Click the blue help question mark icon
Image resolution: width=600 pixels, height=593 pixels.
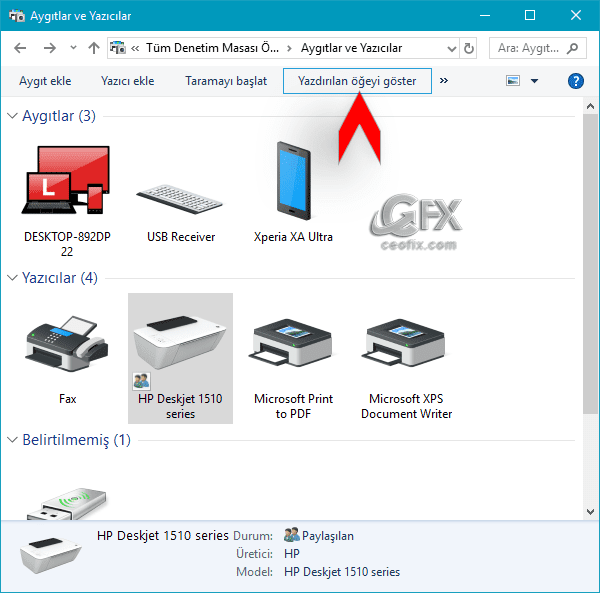coord(576,81)
